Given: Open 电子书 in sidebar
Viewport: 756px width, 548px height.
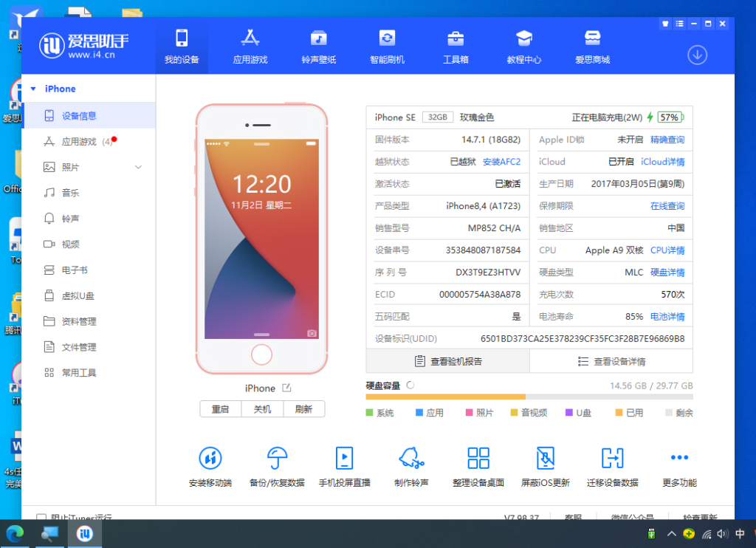Looking at the screenshot, I should [x=89, y=270].
